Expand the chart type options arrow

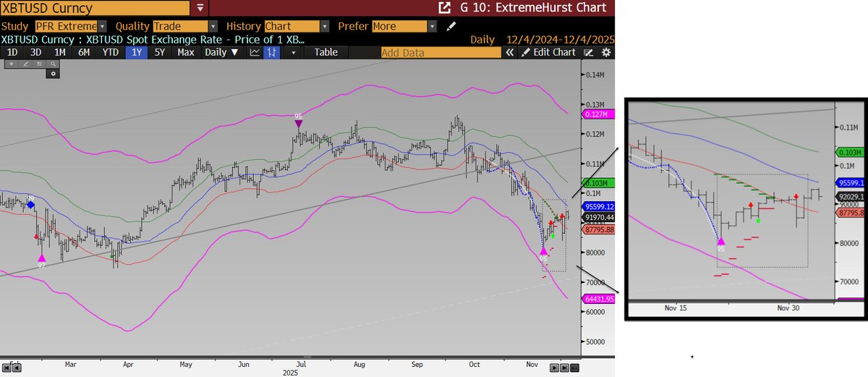click(294, 52)
